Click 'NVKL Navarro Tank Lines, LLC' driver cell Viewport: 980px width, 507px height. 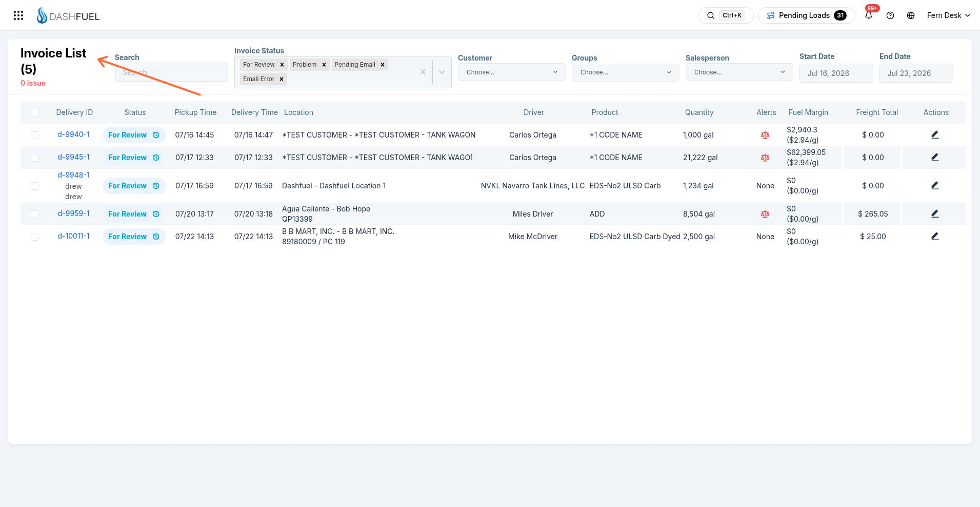click(x=533, y=186)
